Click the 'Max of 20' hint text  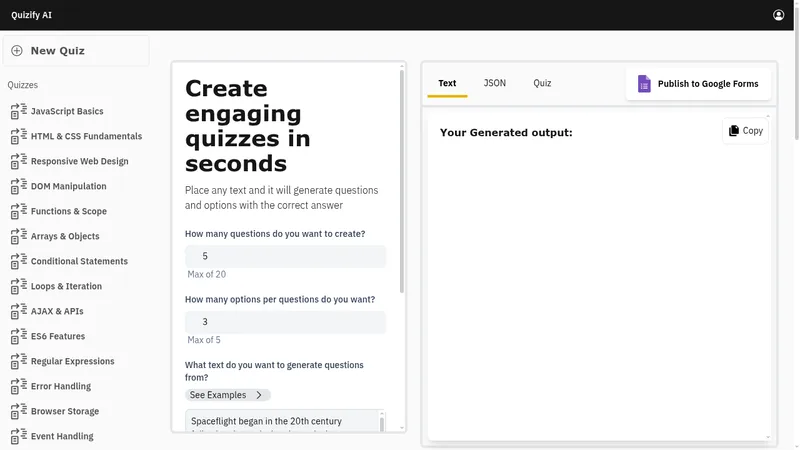[x=206, y=274]
